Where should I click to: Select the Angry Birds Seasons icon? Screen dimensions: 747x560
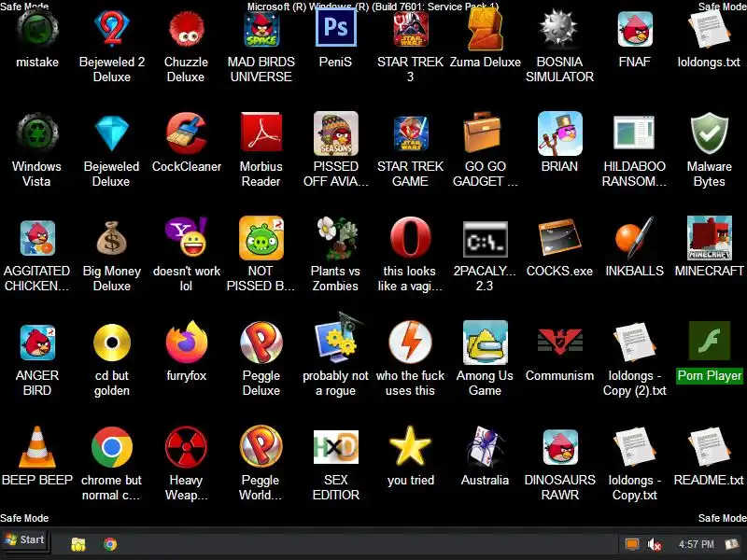[336, 133]
